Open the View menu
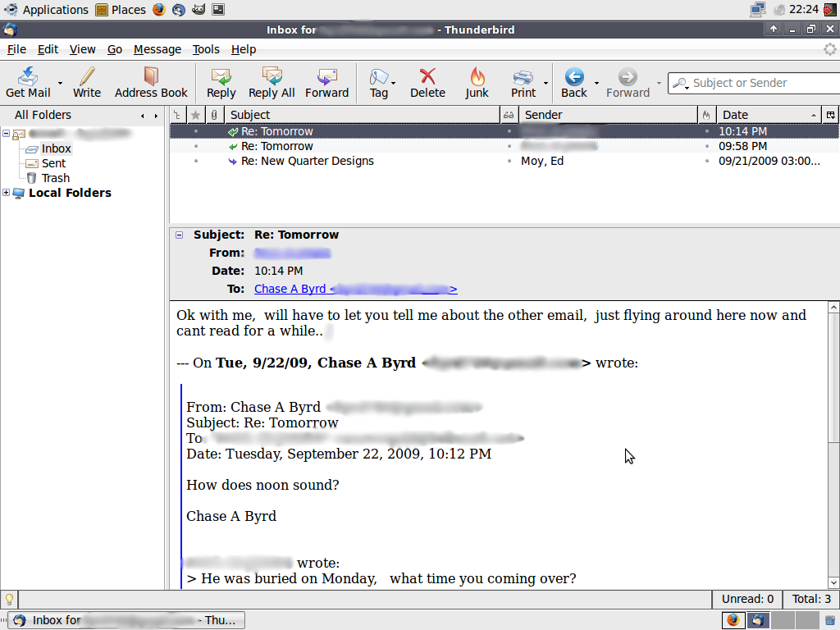Viewport: 840px width, 630px height. 83,49
